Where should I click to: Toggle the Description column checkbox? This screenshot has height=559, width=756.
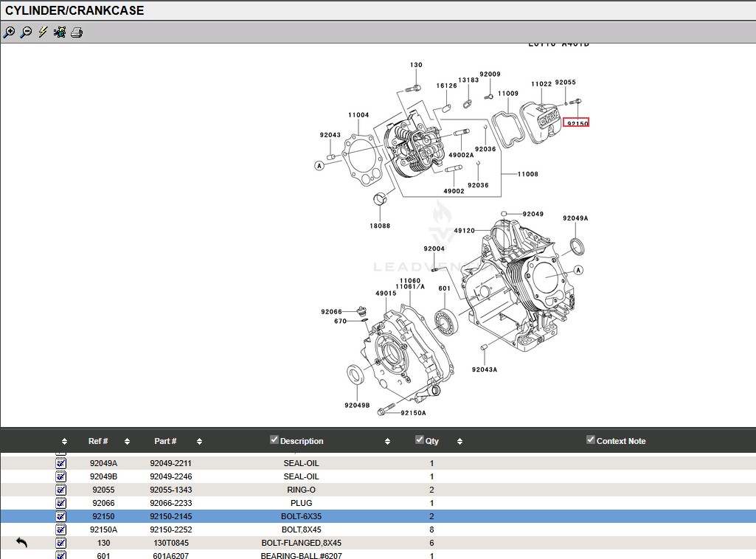tap(274, 440)
